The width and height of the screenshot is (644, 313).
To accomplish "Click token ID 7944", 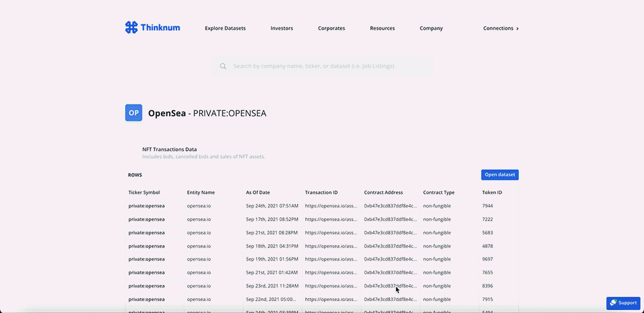I will coord(488,206).
